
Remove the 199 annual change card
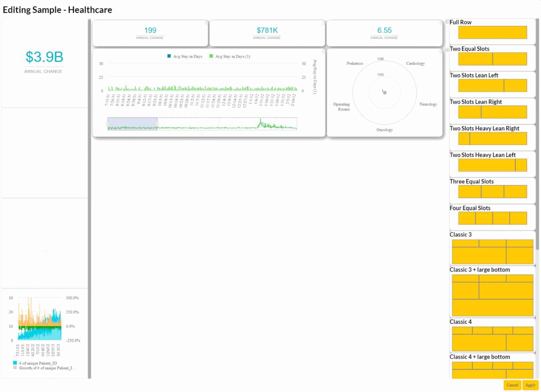point(206,23)
